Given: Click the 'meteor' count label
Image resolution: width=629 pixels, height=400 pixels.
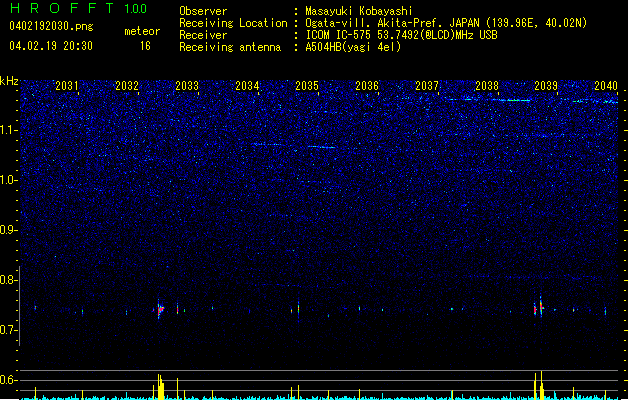Looking at the screenshot, I should (142, 31).
